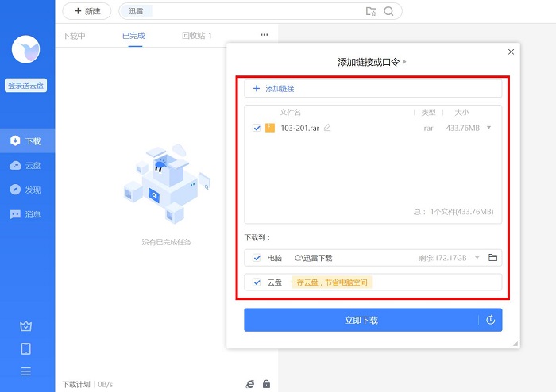Switch to the 回收站 tab
The width and height of the screenshot is (556, 392).
(x=196, y=36)
